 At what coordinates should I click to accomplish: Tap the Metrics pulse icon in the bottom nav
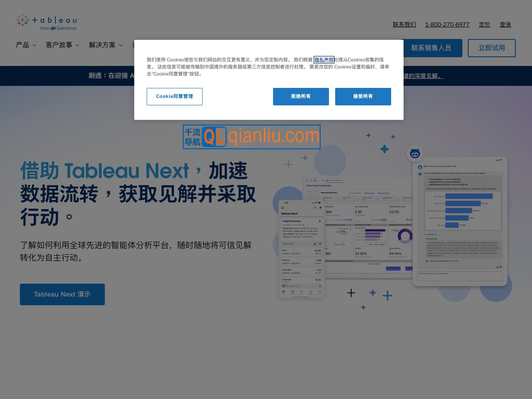pyautogui.click(x=301, y=292)
